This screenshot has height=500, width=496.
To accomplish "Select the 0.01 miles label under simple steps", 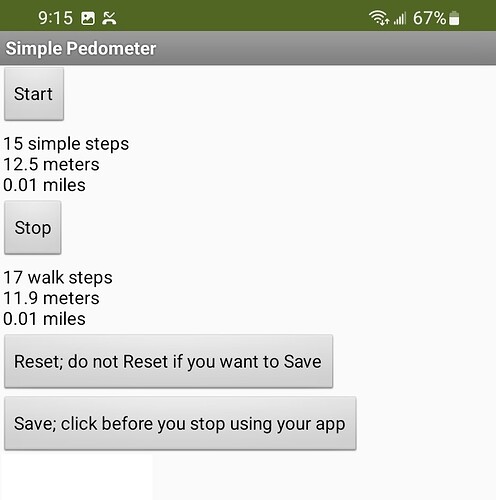I will 44,185.
